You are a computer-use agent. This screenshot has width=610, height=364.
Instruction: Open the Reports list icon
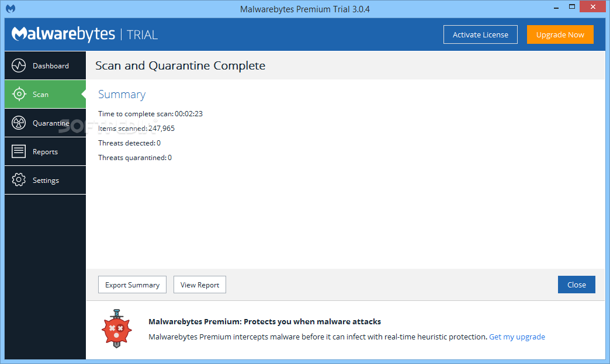(19, 151)
